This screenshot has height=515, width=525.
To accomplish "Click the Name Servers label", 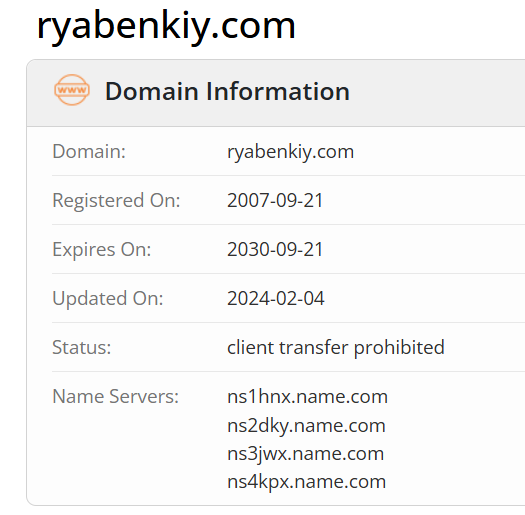I will [x=116, y=396].
